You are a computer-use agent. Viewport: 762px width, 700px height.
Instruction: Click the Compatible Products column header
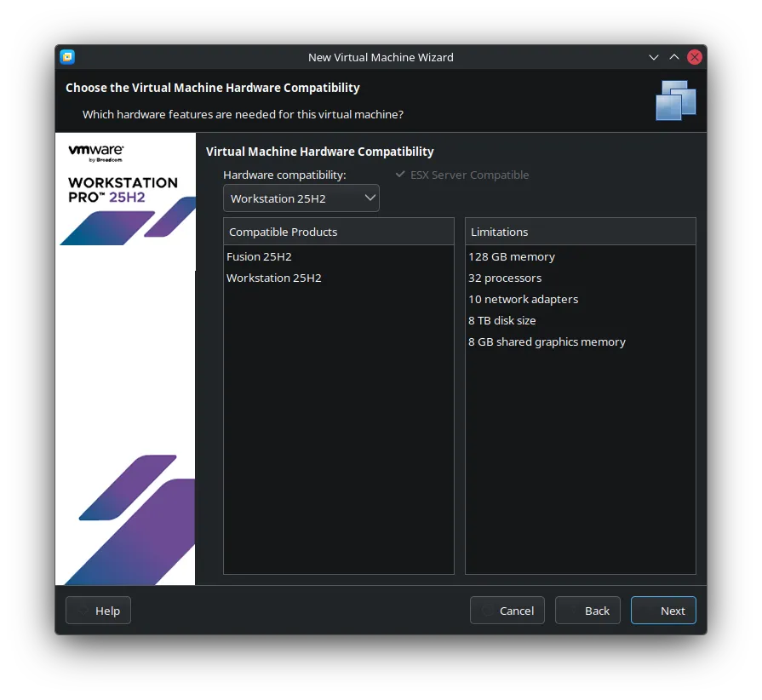tap(338, 232)
